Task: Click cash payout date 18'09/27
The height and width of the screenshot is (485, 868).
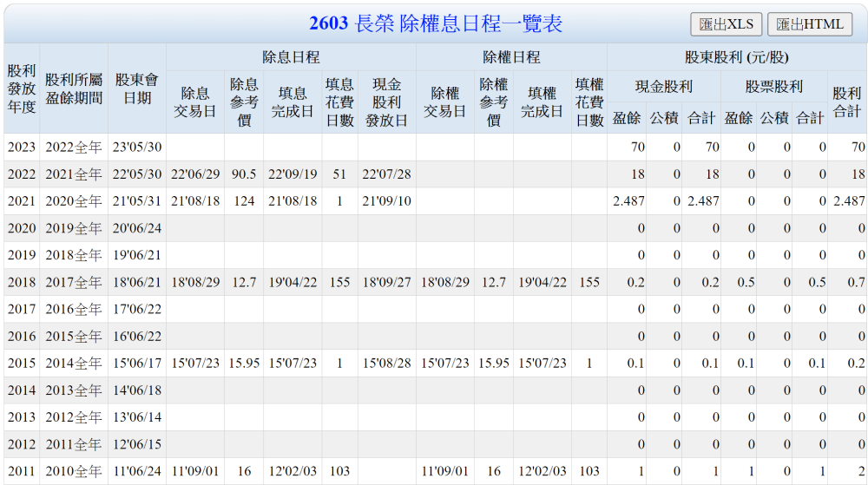Action: coord(386,283)
